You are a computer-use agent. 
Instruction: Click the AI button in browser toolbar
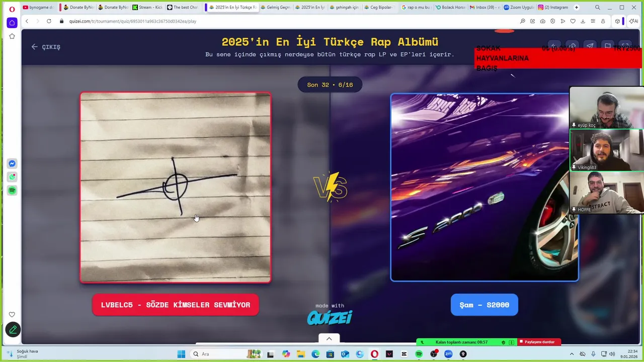coord(633,21)
